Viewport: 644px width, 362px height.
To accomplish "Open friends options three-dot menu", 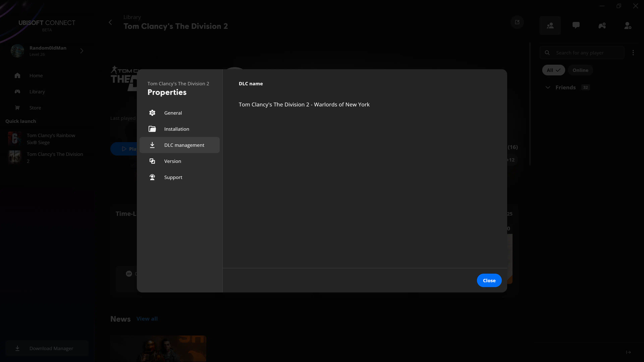I will (633, 53).
